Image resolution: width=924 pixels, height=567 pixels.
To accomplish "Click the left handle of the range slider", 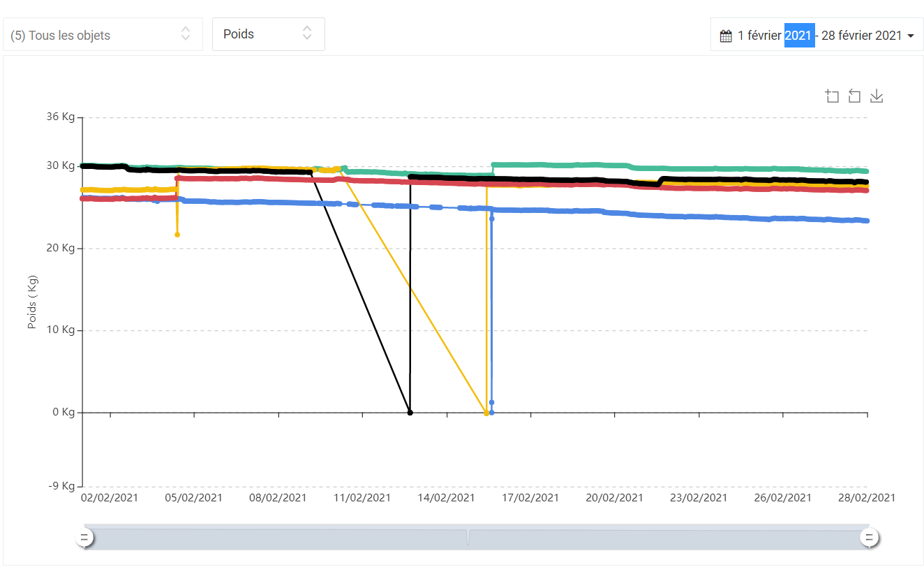I will (84, 538).
